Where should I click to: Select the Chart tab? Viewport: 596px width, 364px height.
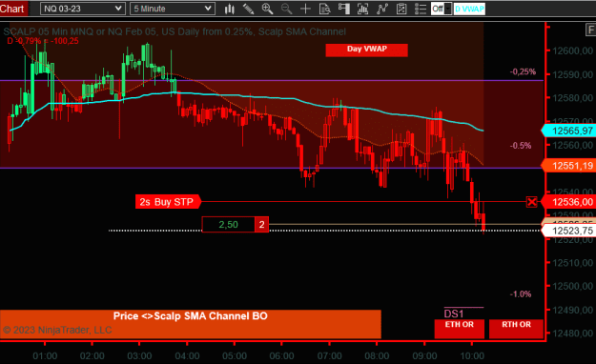point(13,9)
